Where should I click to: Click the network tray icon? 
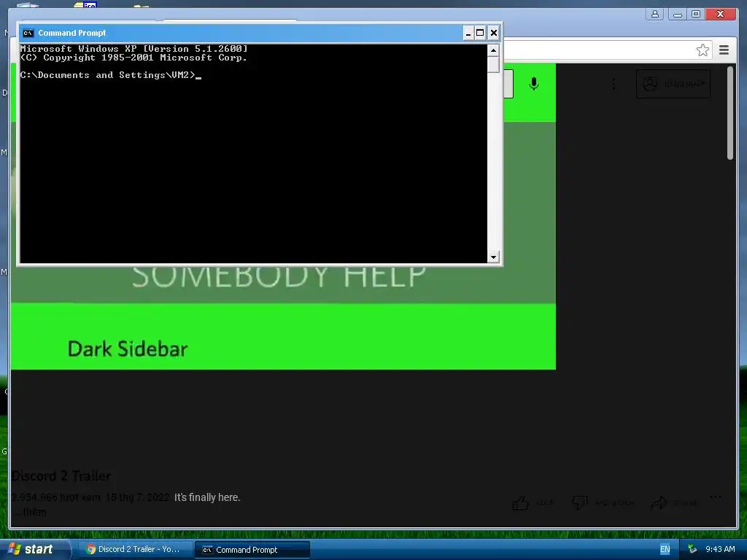(692, 549)
